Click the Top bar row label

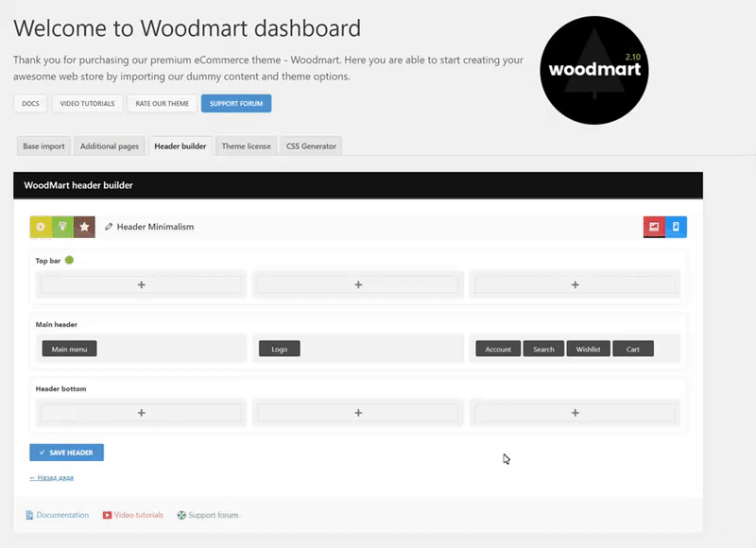tap(48, 261)
